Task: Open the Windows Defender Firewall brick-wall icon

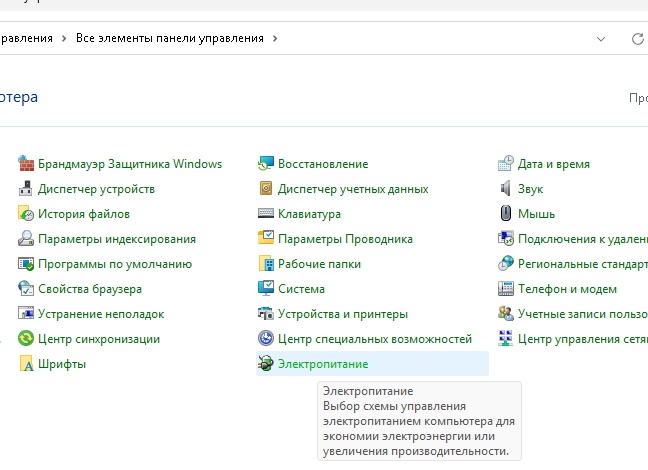Action: click(26, 164)
